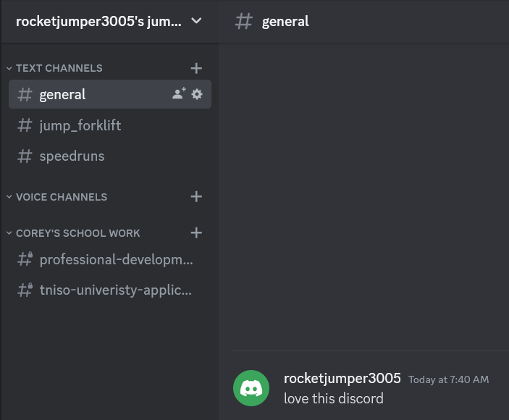
Task: Add channel to COREY'S SCHOOL WORK category
Action: point(196,232)
